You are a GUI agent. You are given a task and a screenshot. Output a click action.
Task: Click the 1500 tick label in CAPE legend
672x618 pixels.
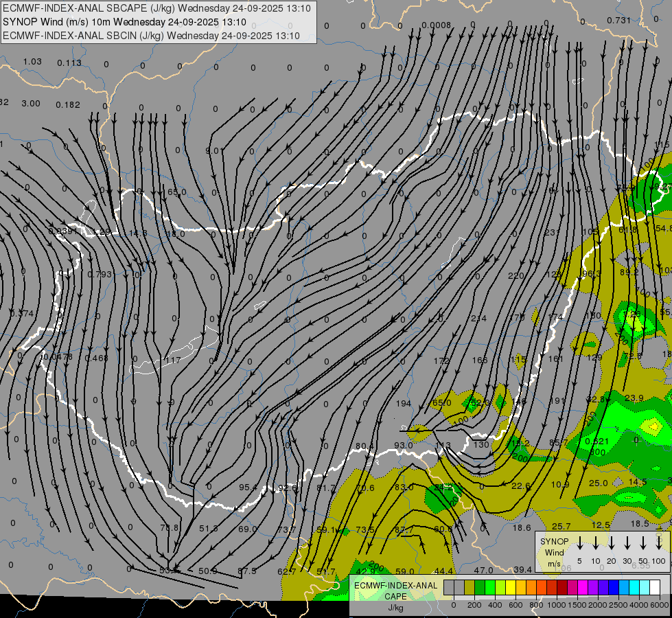[x=577, y=605]
